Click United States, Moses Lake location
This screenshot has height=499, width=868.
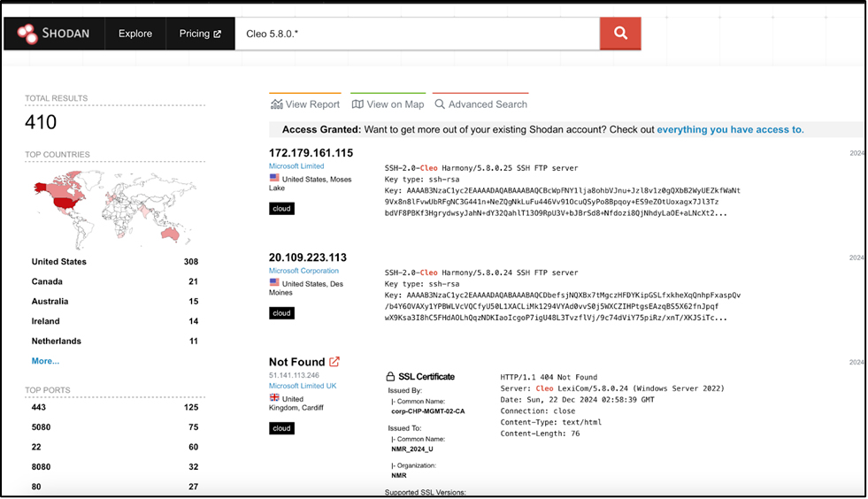310,183
